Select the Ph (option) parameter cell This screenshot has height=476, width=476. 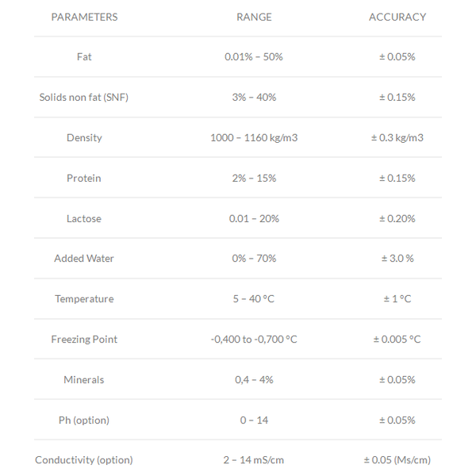[84, 420]
